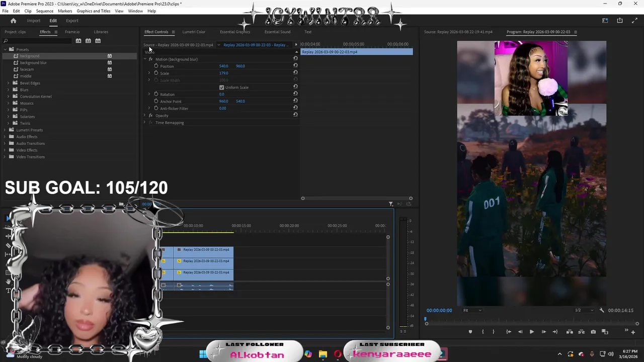This screenshot has height=362, width=644.
Task: Reset the Scale parameter
Action: click(x=295, y=73)
